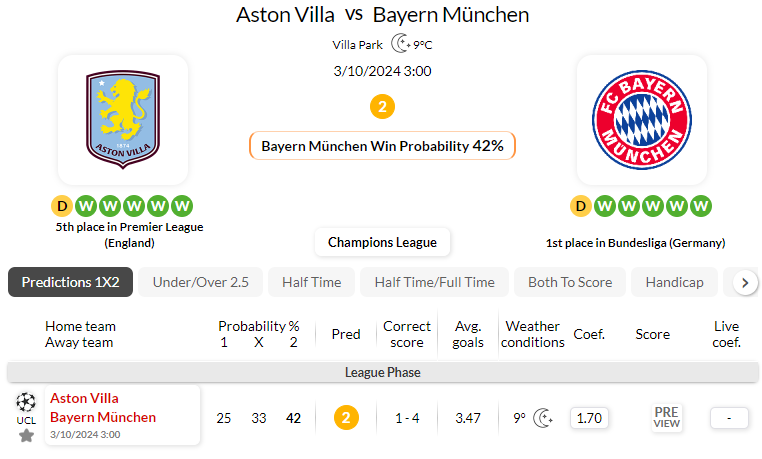Image resolution: width=762 pixels, height=459 pixels.
Task: Click the 1.70 coefficient box
Action: coord(590,417)
